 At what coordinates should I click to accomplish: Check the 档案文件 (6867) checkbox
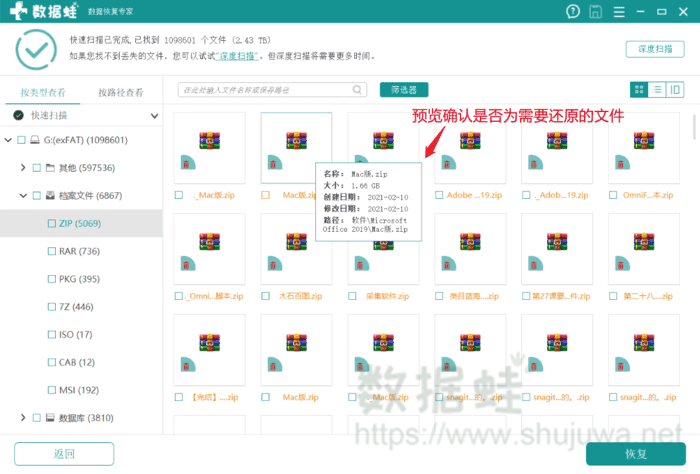click(37, 195)
